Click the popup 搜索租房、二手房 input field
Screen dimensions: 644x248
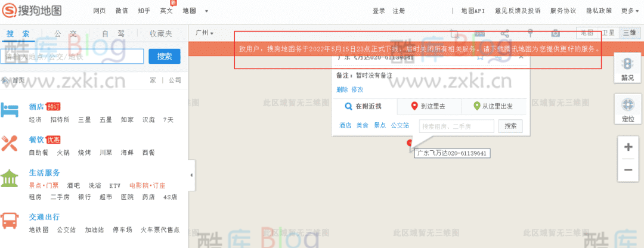click(457, 126)
